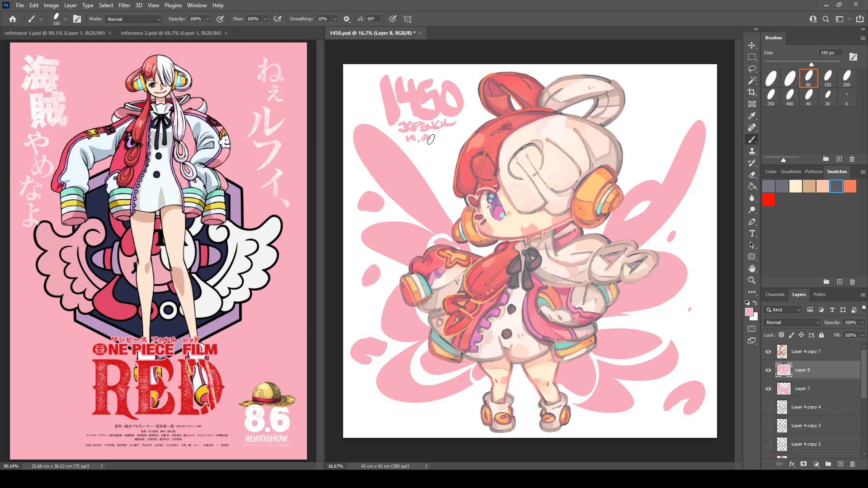Screen dimensions: 868x488
Task: Select the Dodge tool
Action: point(752,210)
